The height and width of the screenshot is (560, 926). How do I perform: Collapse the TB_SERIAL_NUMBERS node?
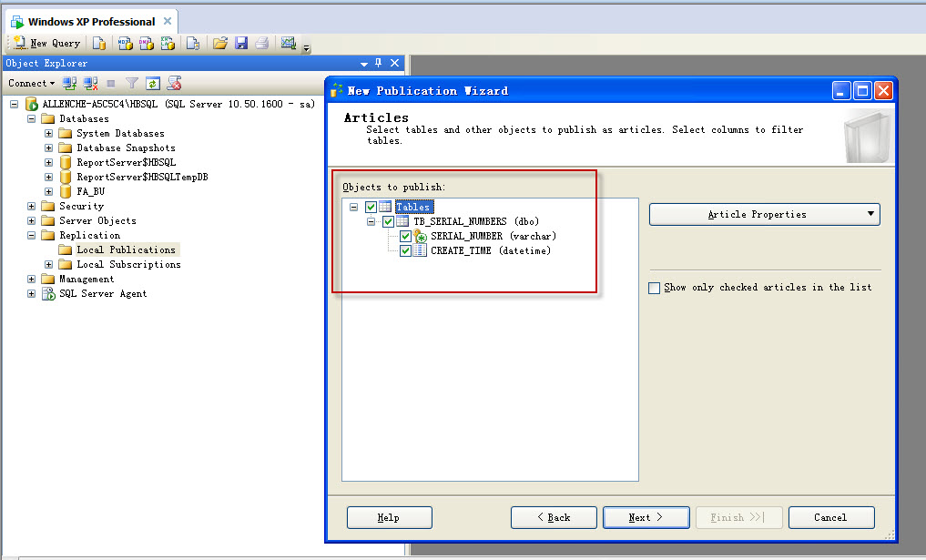(x=371, y=221)
